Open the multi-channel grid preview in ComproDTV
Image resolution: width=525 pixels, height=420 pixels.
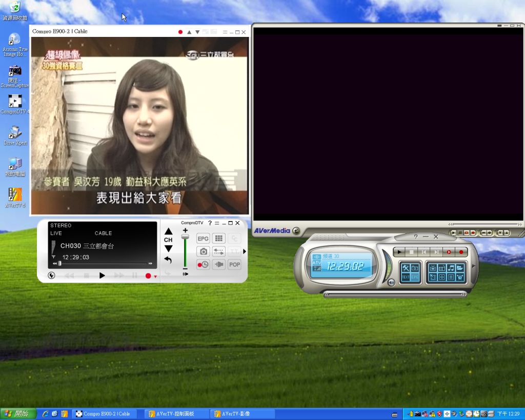(x=219, y=238)
